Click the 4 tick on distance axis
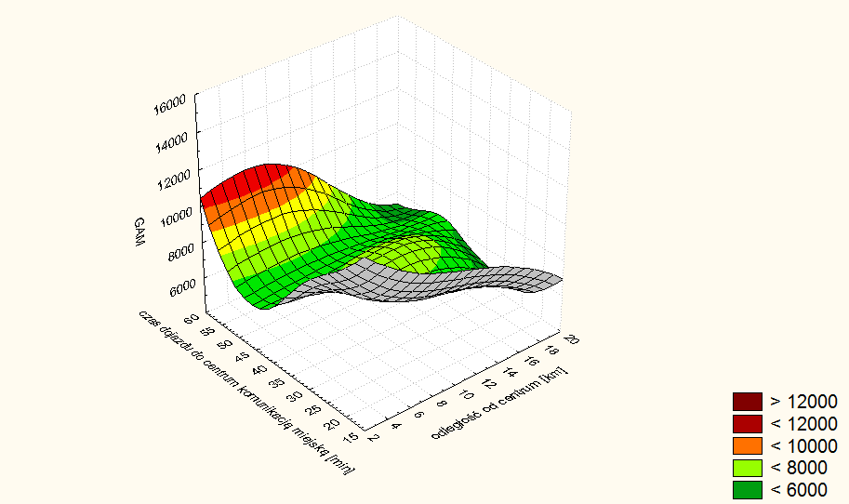The height and width of the screenshot is (504, 849). [396, 426]
